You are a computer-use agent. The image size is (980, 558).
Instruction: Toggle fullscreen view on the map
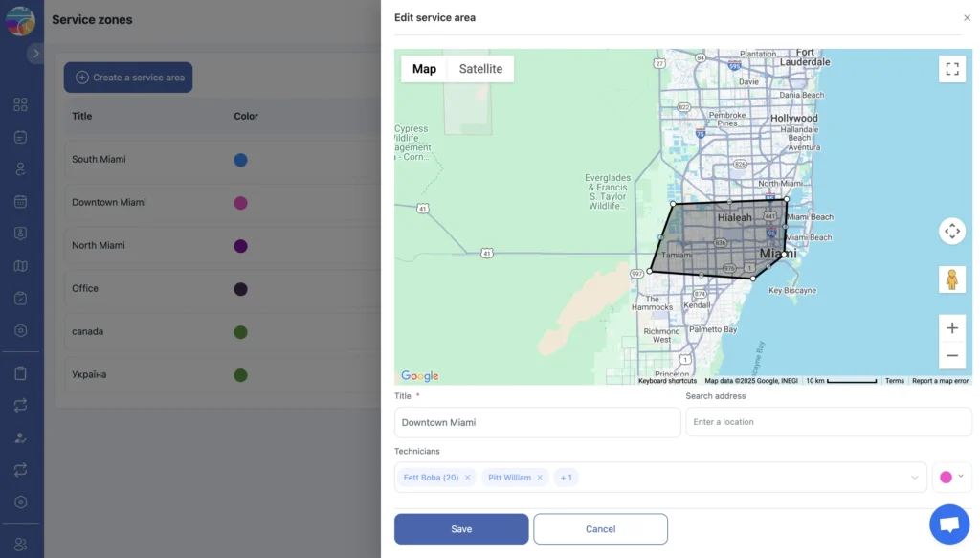pos(951,69)
